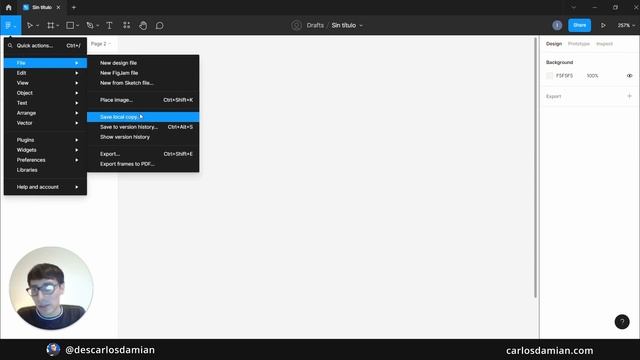This screenshot has height=360, width=640.
Task: Close the Sin título tab
Action: pos(58,7)
